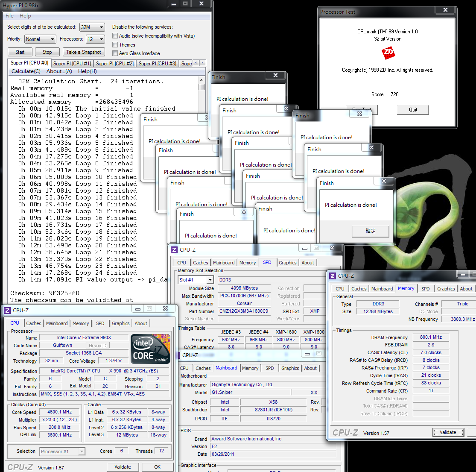The width and height of the screenshot is (476, 472).
Task: Click Validate in bottom-left CPU-Z window
Action: (x=123, y=467)
